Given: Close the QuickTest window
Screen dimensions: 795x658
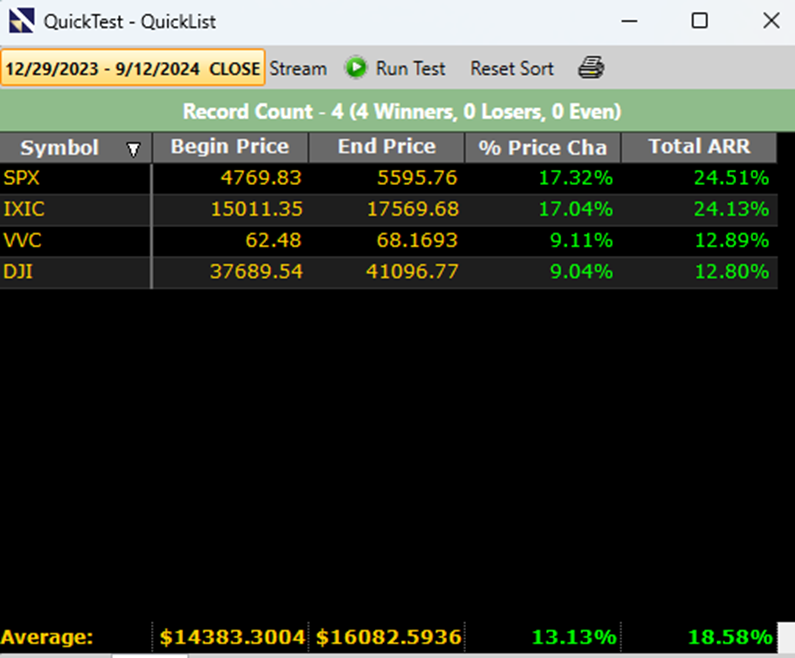Looking at the screenshot, I should coord(770,21).
